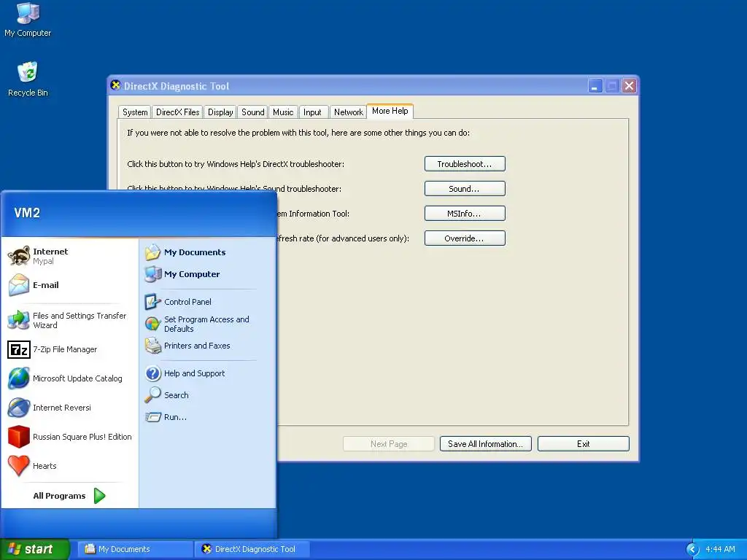Click the 4:44 AM taskbar clock

coord(720,549)
